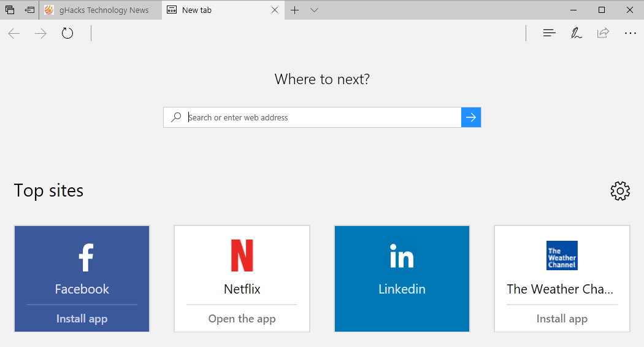Click the Top sites heading
This screenshot has width=644, height=347.
click(49, 191)
